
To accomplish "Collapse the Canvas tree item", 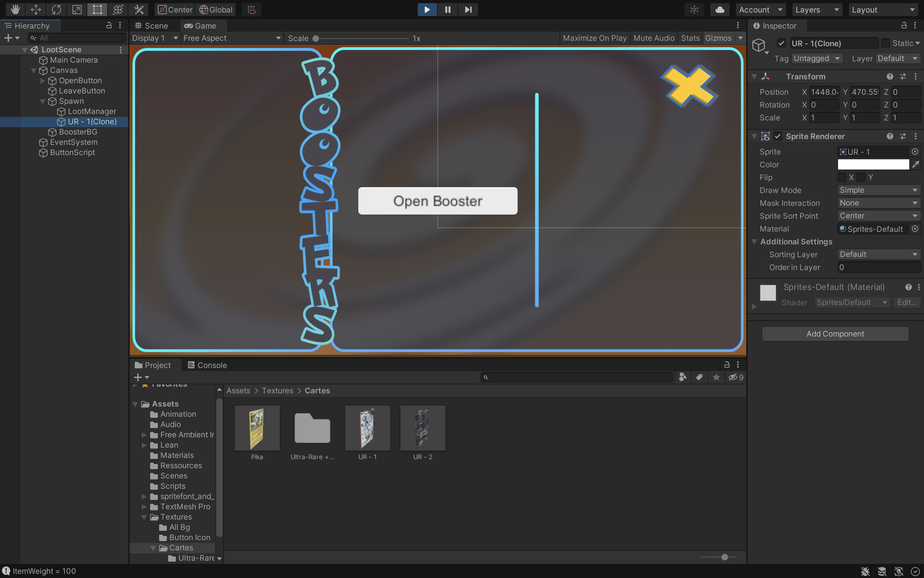I will (x=34, y=70).
